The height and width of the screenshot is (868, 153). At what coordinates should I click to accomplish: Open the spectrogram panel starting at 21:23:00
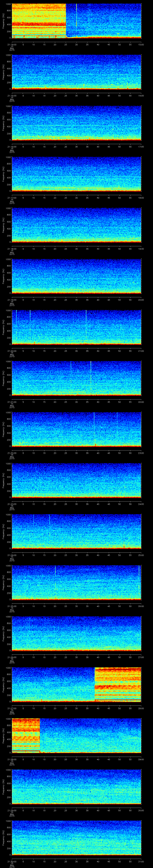[x=76, y=481]
